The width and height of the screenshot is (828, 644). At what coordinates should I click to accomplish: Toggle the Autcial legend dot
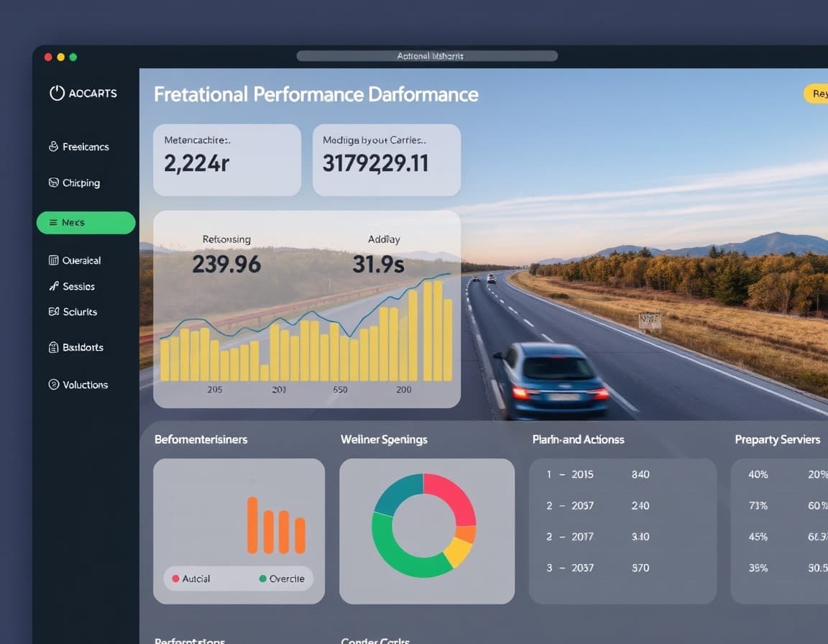click(x=176, y=578)
